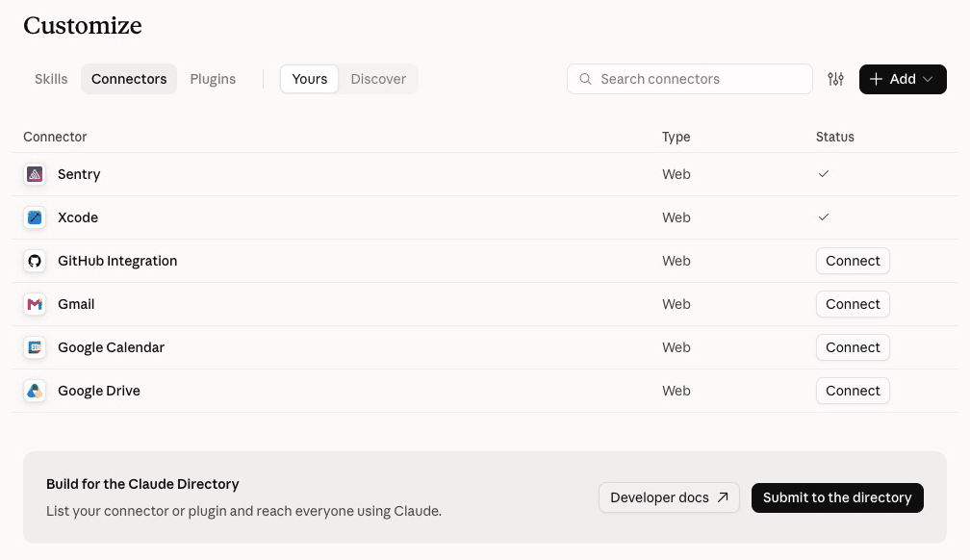970x560 pixels.
Task: Select the GitHub Integration row name
Action: pyautogui.click(x=117, y=261)
